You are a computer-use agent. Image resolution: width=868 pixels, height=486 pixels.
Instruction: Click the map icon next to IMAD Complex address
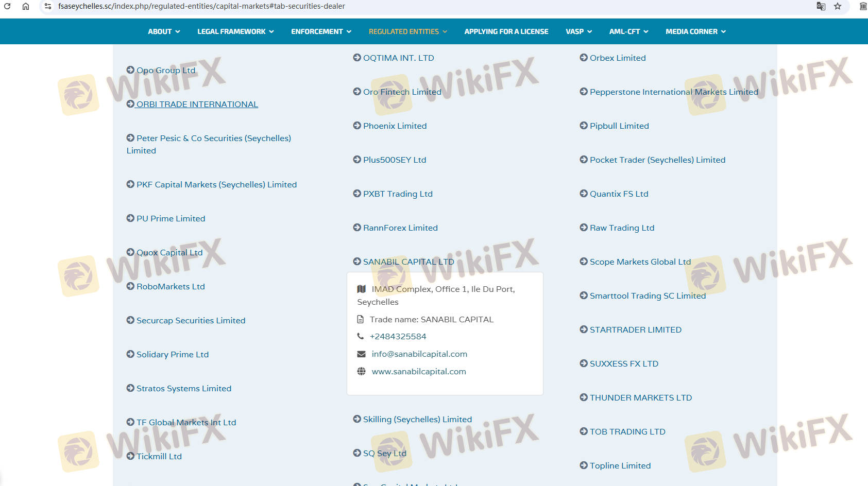click(x=362, y=289)
